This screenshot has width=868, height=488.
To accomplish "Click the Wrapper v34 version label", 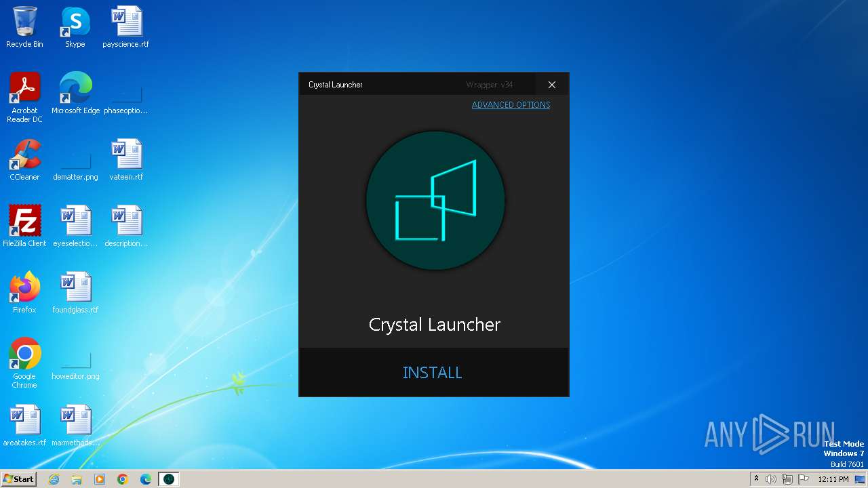I will (489, 85).
